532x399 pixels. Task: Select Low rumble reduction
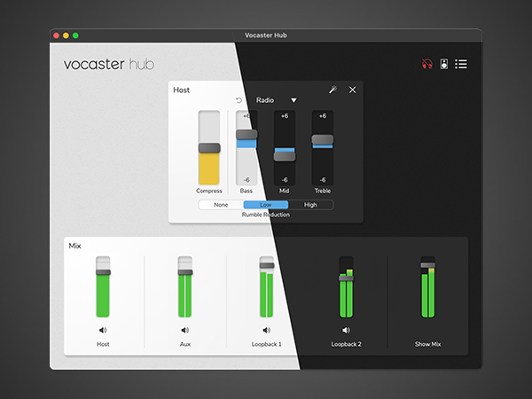pos(266,205)
